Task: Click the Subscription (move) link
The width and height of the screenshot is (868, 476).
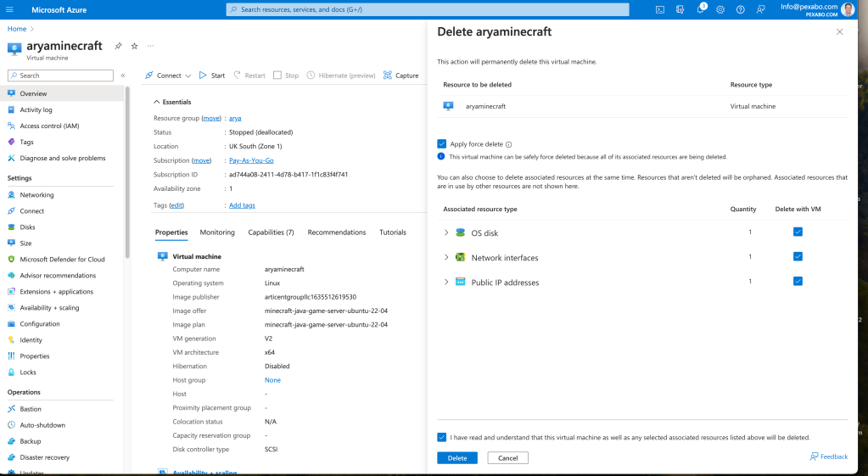Action: tap(201, 160)
